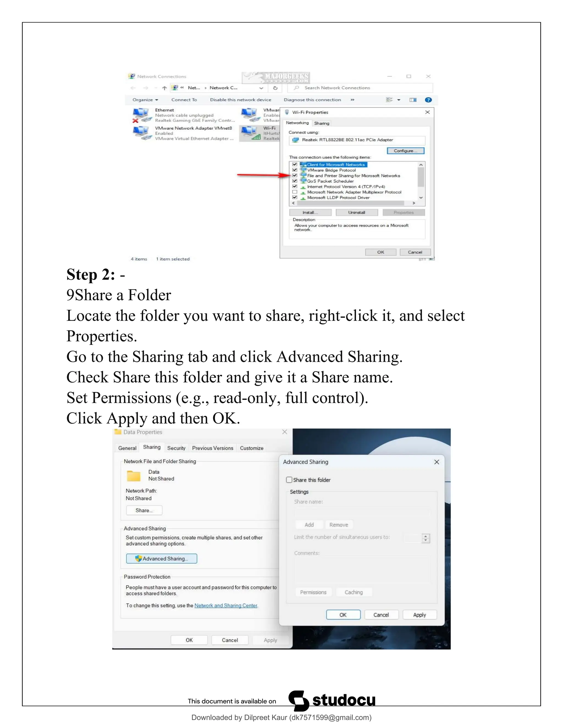The width and height of the screenshot is (563, 728).
Task: Click the change view icon in the toolbar
Action: 389,100
